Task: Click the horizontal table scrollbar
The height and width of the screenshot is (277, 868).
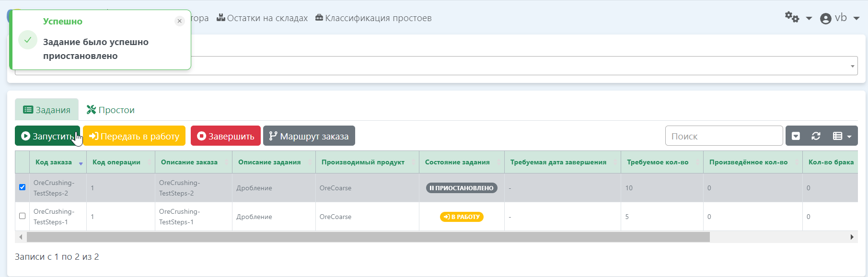Action: tap(368, 237)
